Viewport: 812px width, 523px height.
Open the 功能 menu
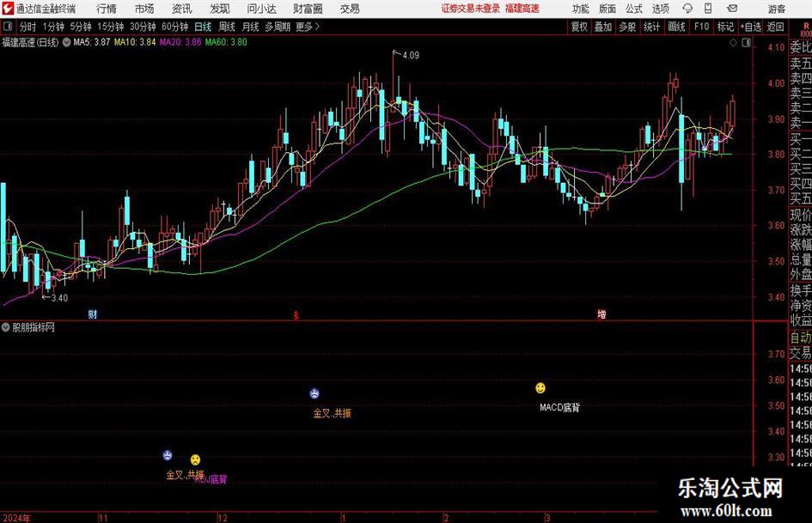tap(581, 9)
